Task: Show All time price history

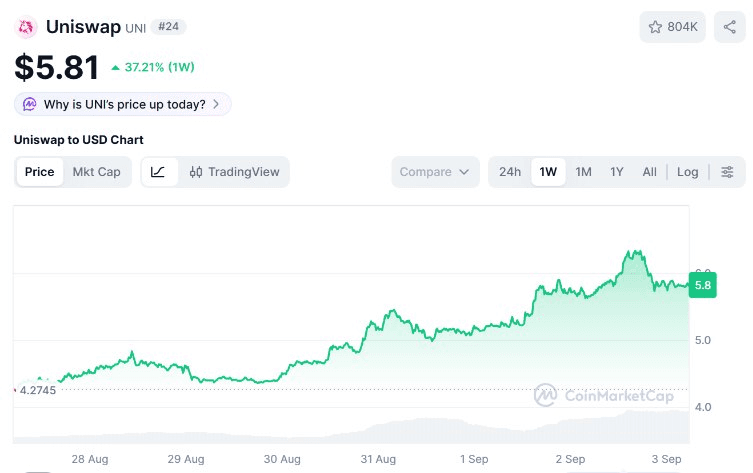Action: (649, 172)
